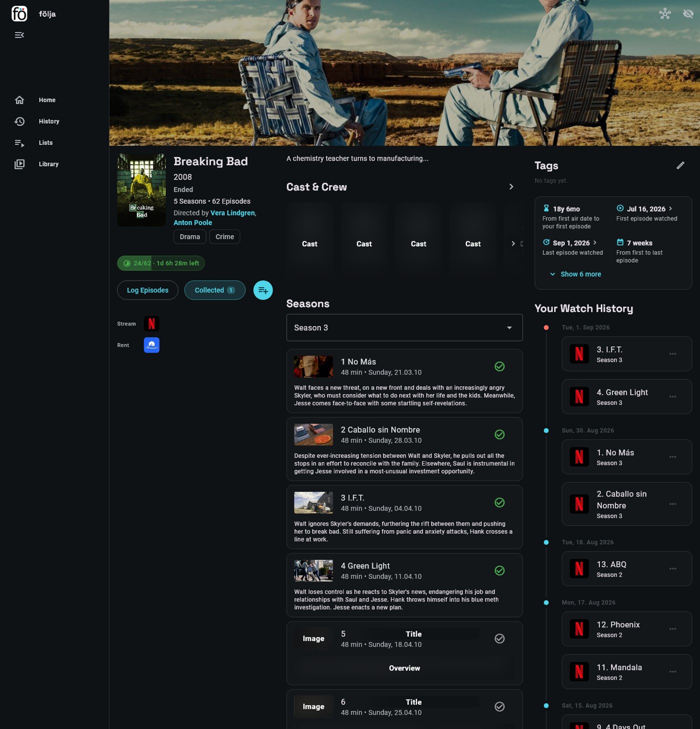
Task: Mark episode 5 as watched
Action: pyautogui.click(x=499, y=638)
